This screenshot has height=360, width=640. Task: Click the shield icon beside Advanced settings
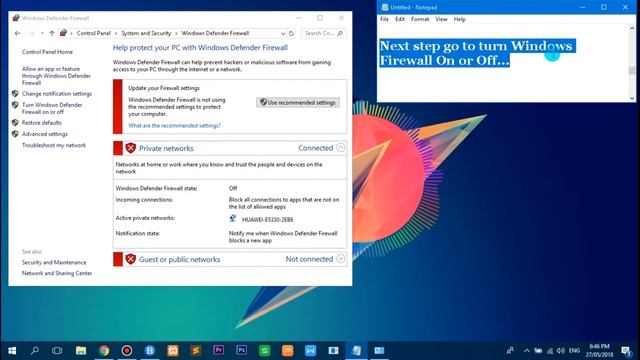tap(15, 134)
